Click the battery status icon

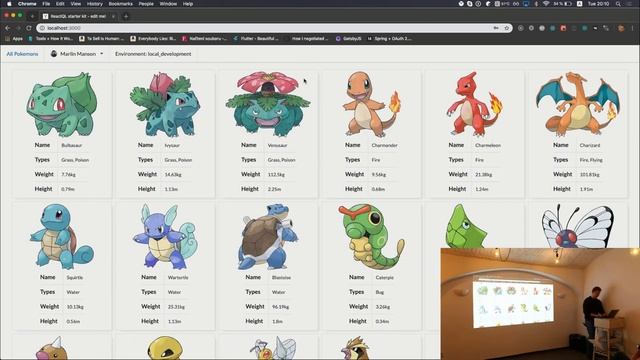point(568,4)
